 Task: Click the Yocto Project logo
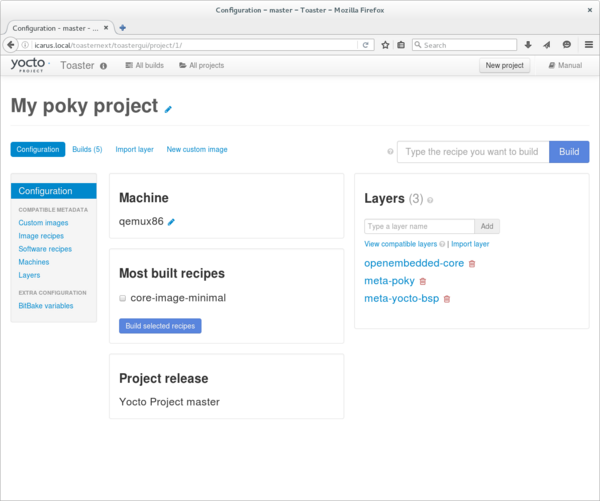[x=30, y=65]
